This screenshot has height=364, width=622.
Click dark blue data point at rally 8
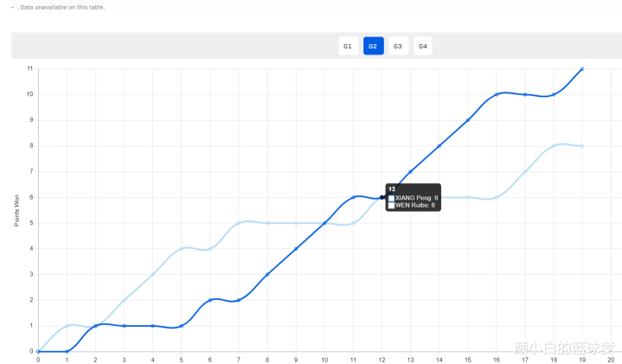pyautogui.click(x=267, y=274)
